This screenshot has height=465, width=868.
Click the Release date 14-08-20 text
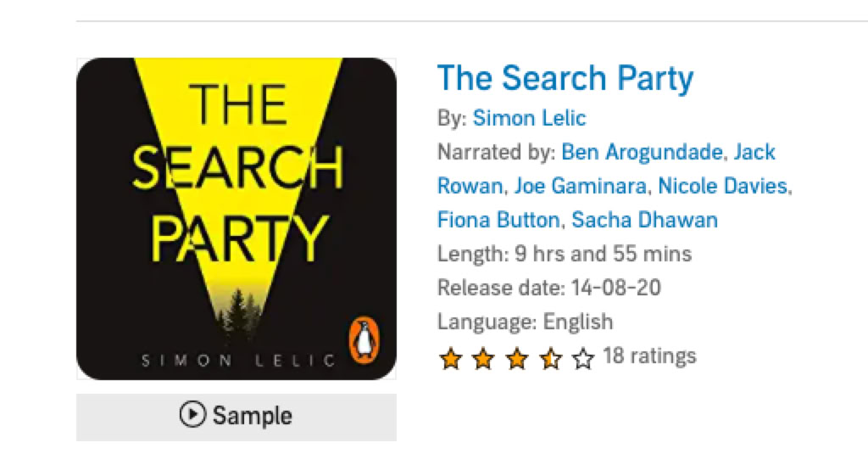coord(548,288)
